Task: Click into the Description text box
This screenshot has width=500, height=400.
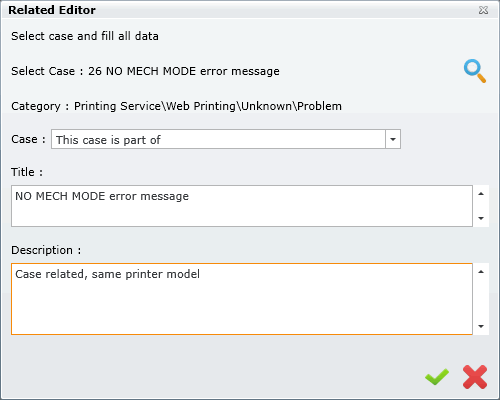Action: click(x=242, y=299)
